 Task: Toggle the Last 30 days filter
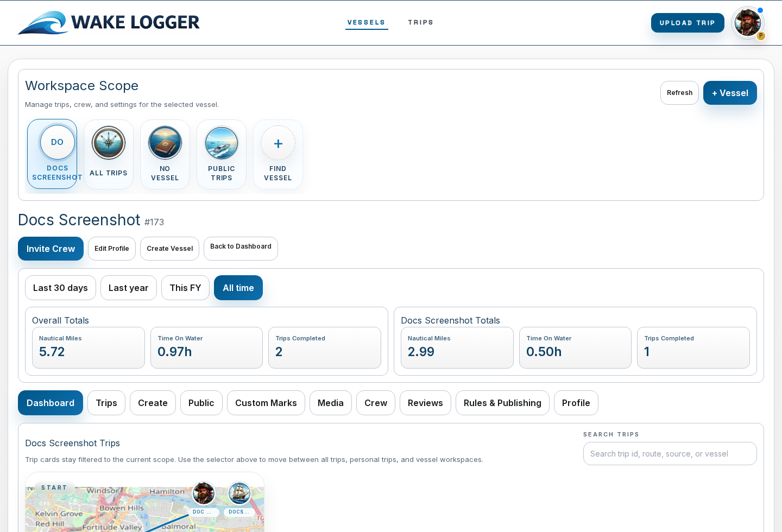[60, 288]
